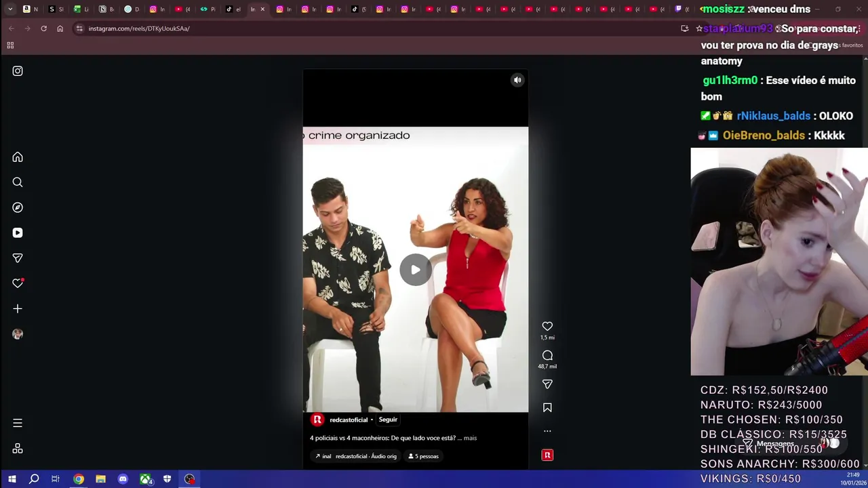868x488 pixels.
Task: Switch to the Notion tab
Action: (106, 9)
